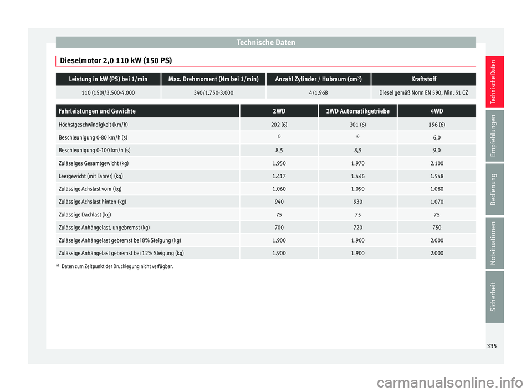Select Anhängelast gebremst bei 8% Steigung label

point(120,240)
